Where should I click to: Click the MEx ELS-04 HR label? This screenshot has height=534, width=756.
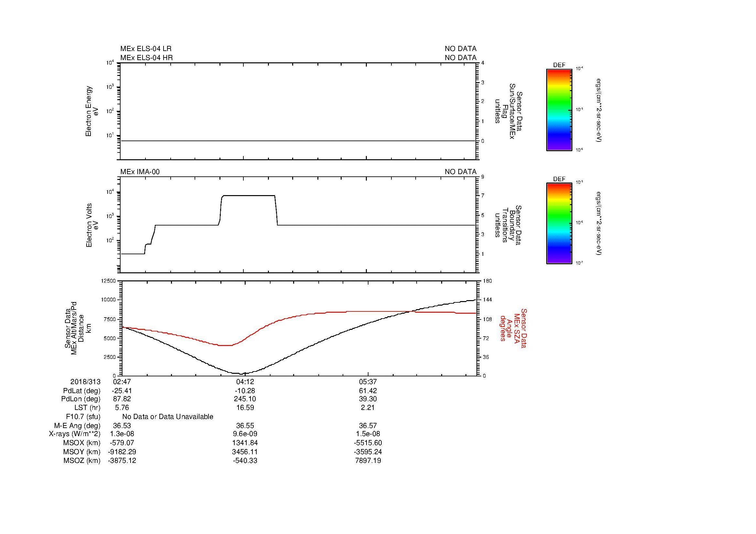(146, 58)
